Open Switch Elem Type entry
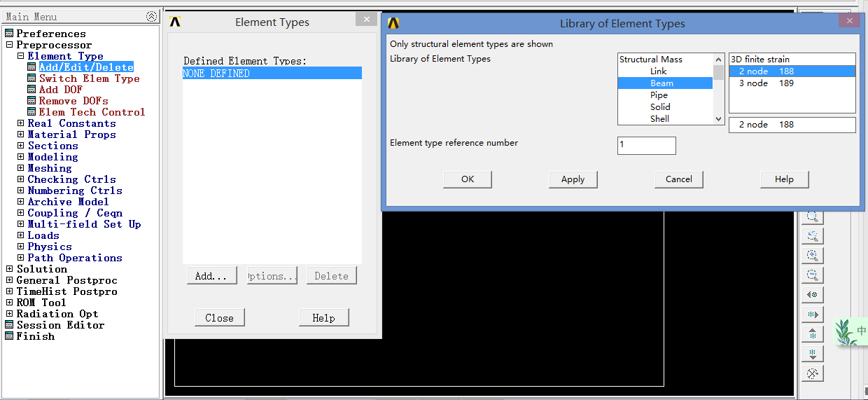 89,78
